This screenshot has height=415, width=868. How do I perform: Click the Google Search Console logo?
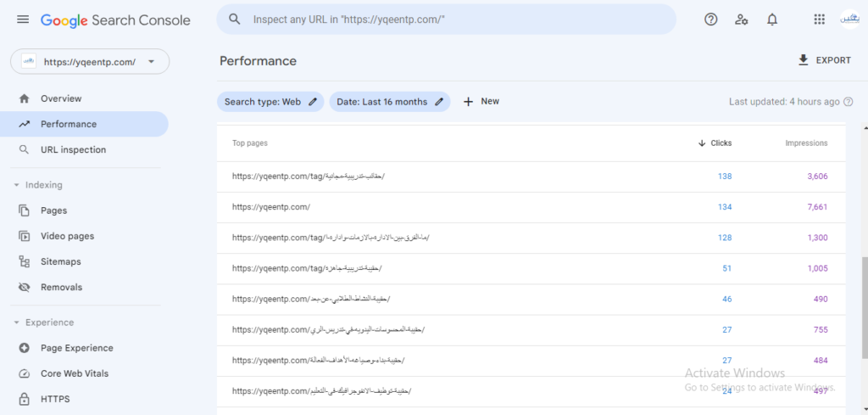point(115,20)
